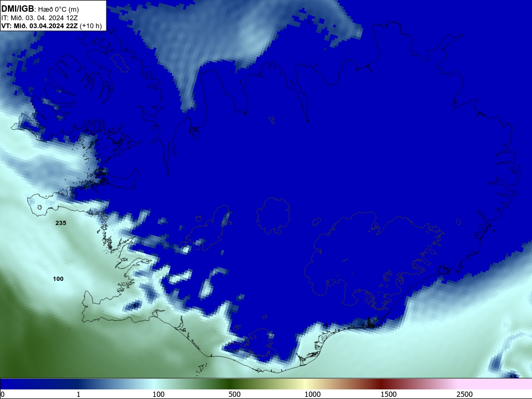Click the 100 value label on map
The width and height of the screenshot is (532, 399).
coord(58,279)
